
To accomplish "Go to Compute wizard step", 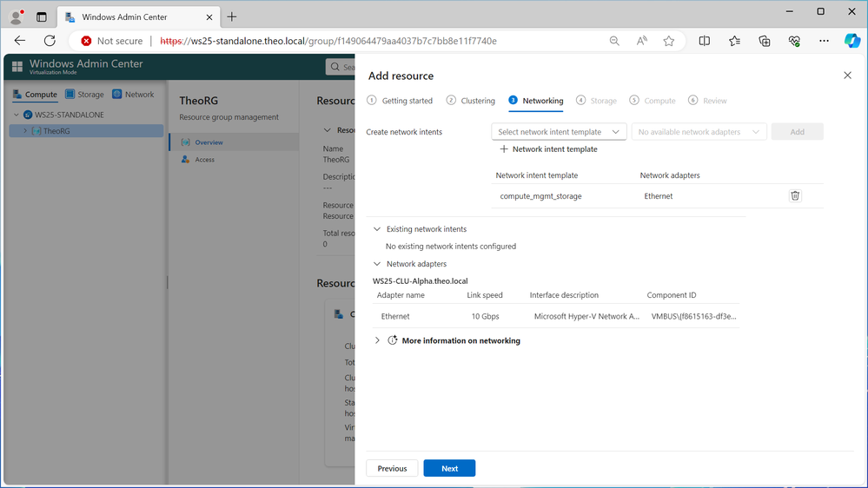I will tap(653, 101).
